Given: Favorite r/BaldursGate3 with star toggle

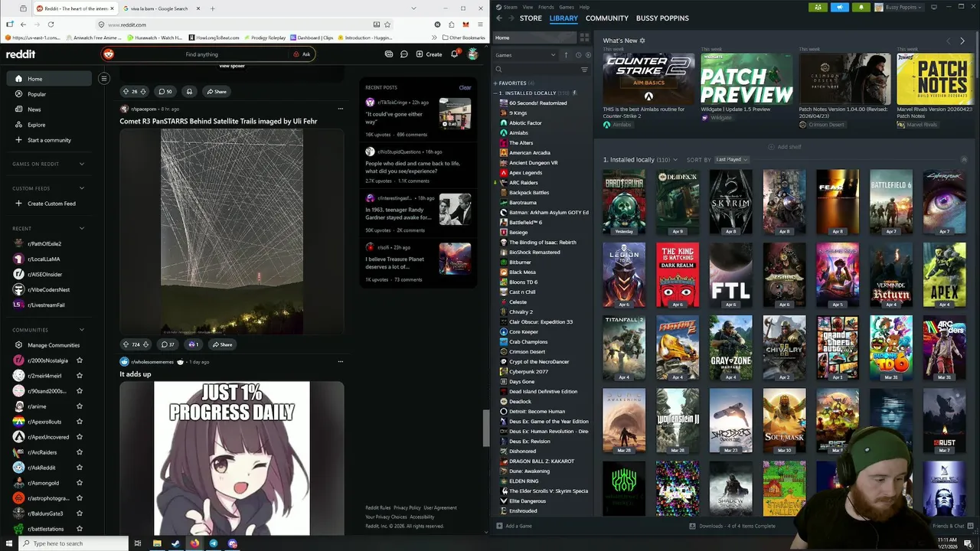Looking at the screenshot, I should [x=80, y=514].
